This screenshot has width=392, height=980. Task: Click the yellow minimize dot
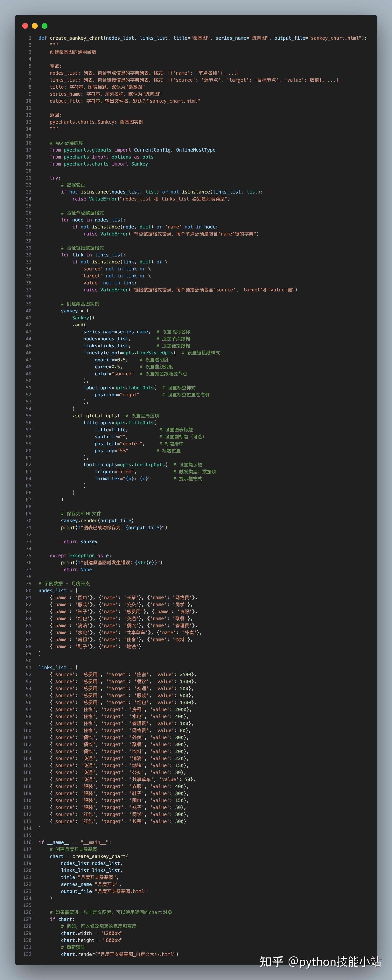click(x=35, y=26)
